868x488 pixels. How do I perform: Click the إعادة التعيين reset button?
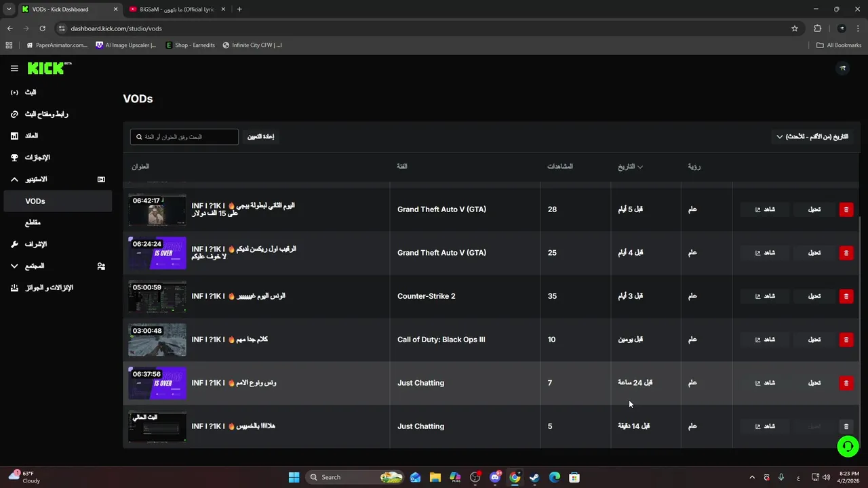tap(260, 137)
